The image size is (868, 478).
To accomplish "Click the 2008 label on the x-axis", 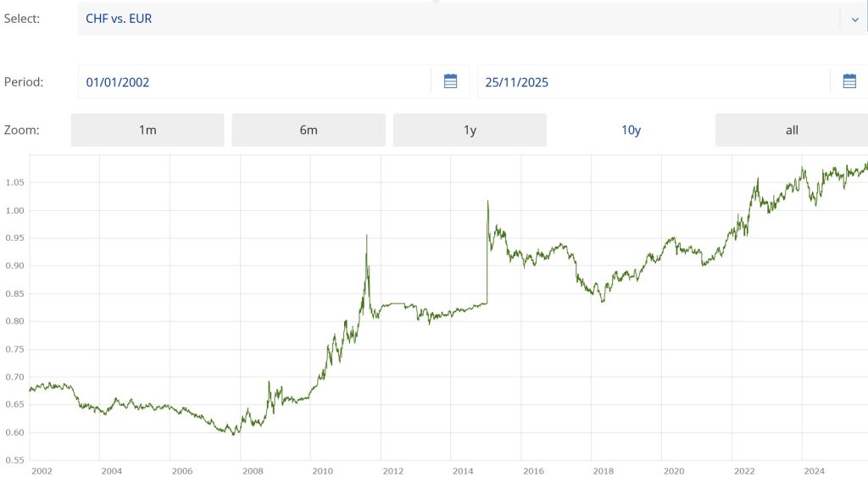I will 252,471.
